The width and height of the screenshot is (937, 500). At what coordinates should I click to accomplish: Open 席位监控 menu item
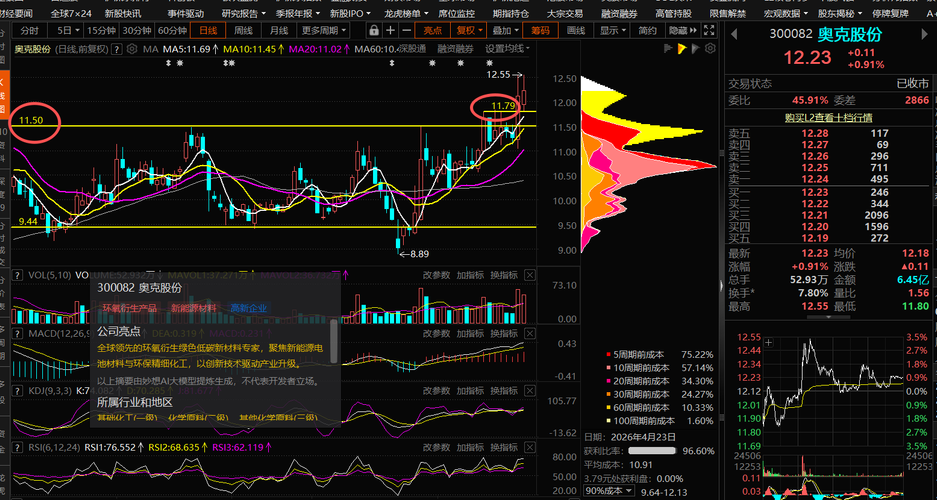click(x=457, y=13)
